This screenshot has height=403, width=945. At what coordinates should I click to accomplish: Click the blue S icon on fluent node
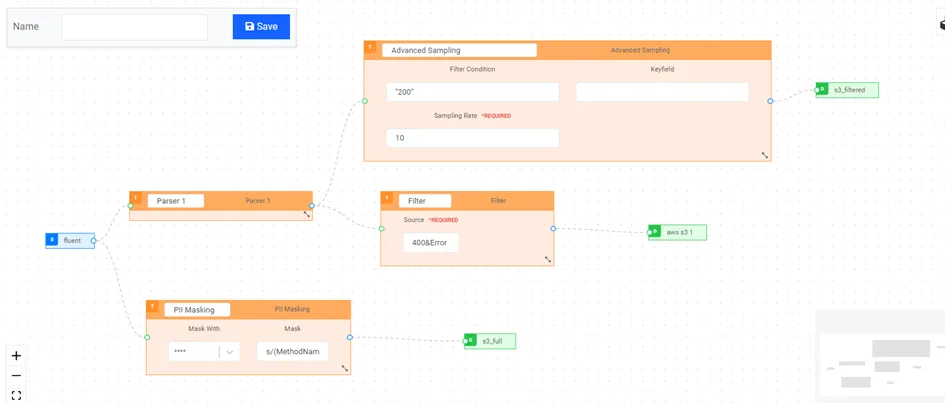tap(52, 240)
